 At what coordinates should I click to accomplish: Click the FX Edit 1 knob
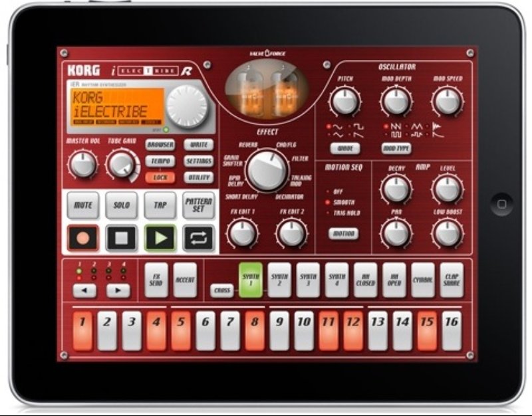(243, 233)
